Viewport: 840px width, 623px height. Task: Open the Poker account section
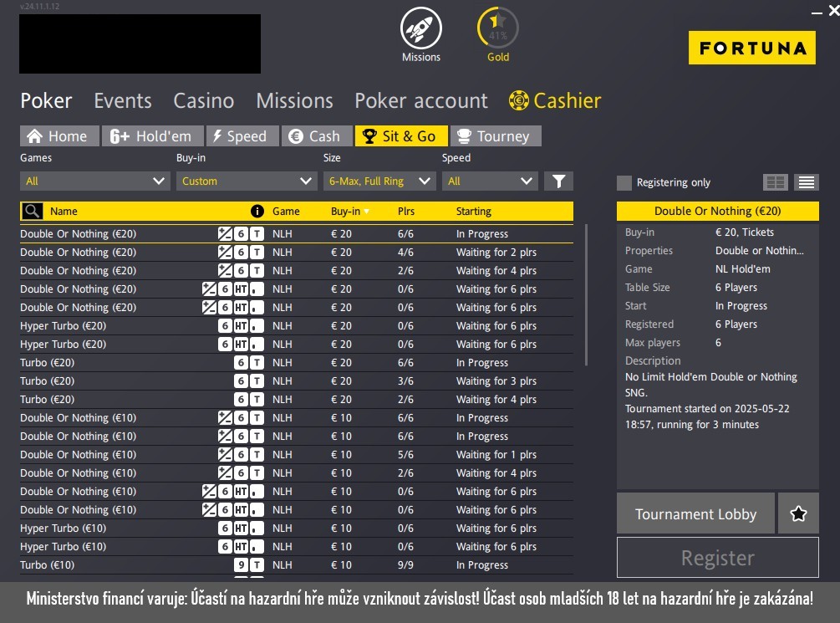point(421,101)
